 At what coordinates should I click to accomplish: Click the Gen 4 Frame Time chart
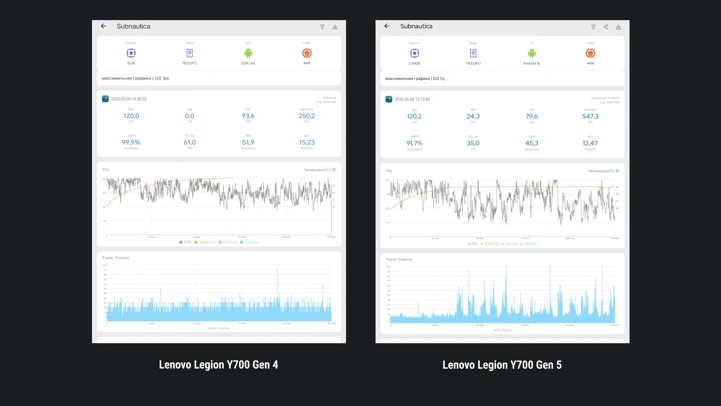coord(219,293)
